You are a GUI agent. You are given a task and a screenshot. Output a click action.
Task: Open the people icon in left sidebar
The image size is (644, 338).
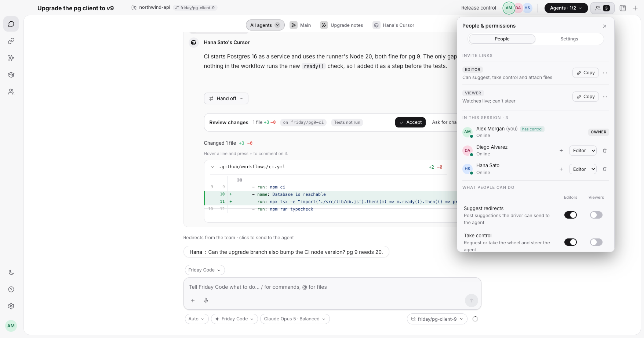(x=11, y=91)
